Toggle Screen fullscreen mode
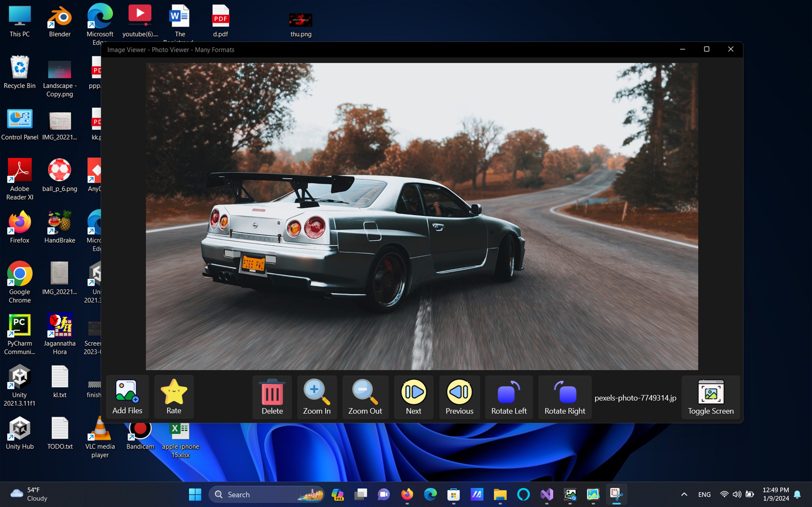This screenshot has width=812, height=507. click(x=711, y=397)
